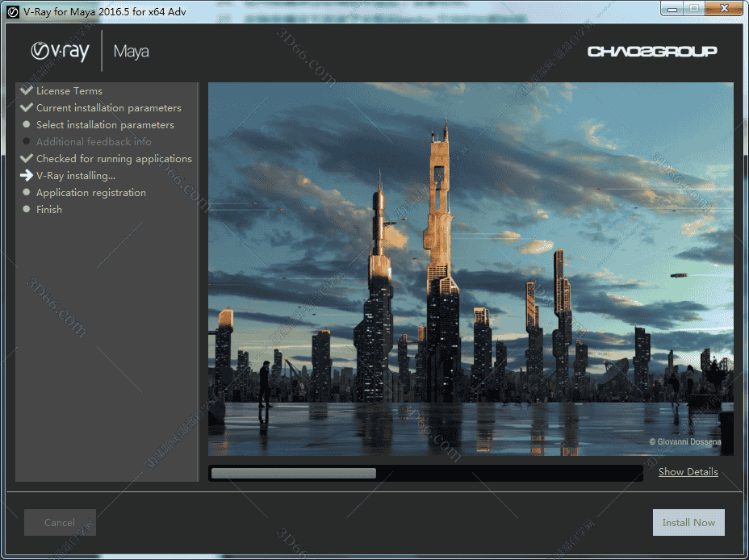Viewport: 749px width, 560px height.
Task: Select the License Terms step
Action: [69, 91]
